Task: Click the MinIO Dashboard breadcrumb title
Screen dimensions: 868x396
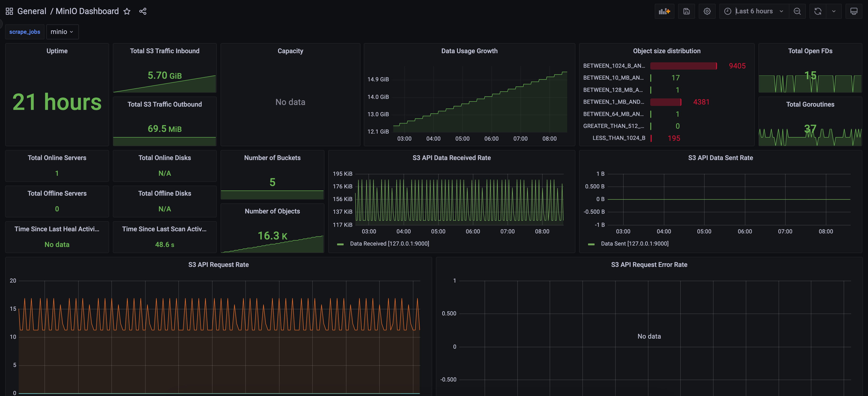Action: click(x=87, y=11)
